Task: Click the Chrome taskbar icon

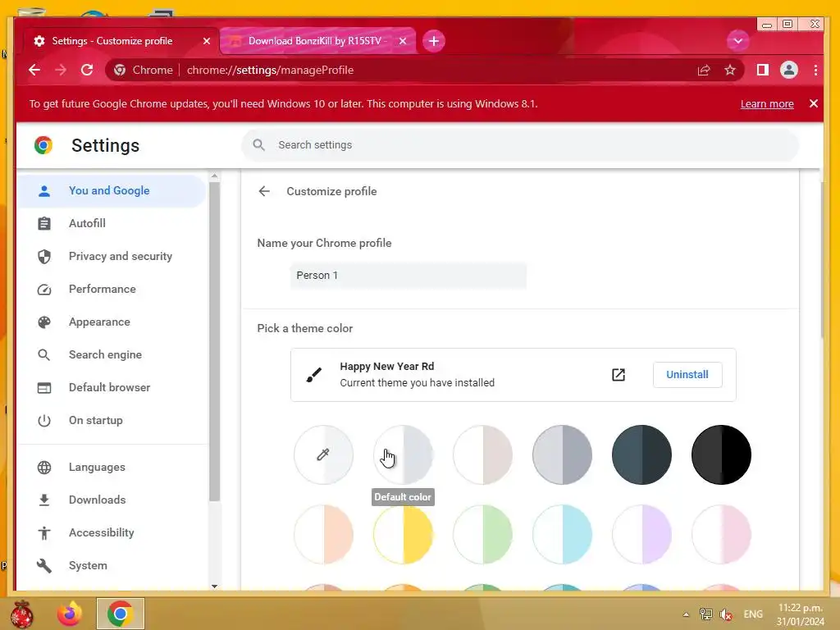Action: [121, 614]
